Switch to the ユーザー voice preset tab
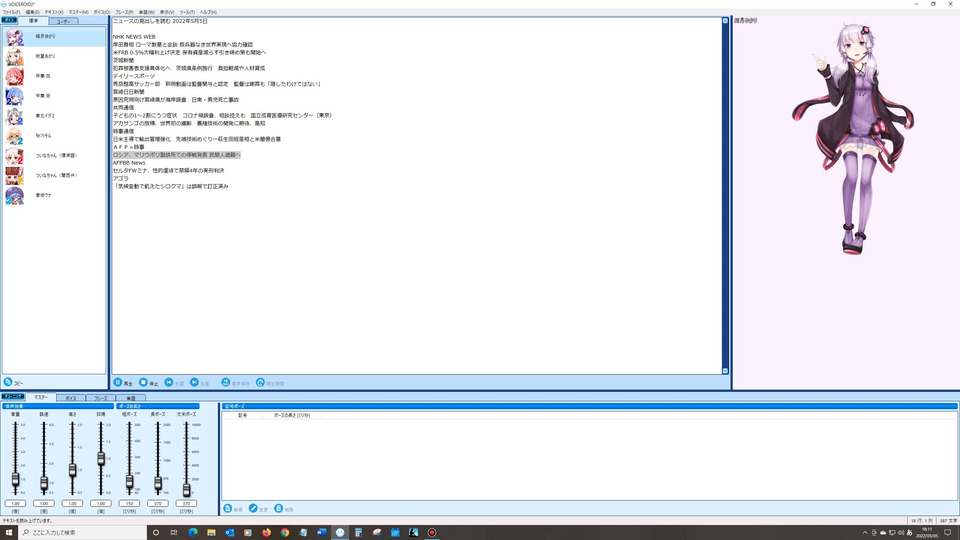 pos(63,21)
